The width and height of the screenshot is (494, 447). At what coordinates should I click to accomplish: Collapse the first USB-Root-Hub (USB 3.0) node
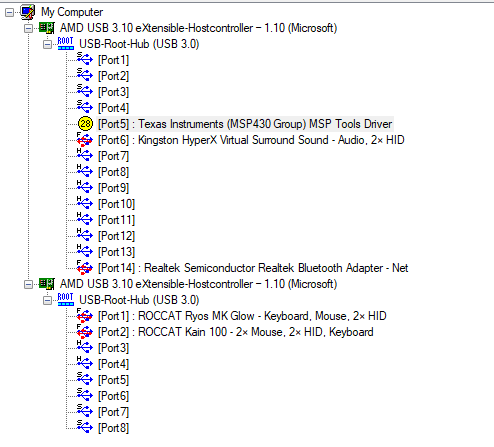[47, 45]
